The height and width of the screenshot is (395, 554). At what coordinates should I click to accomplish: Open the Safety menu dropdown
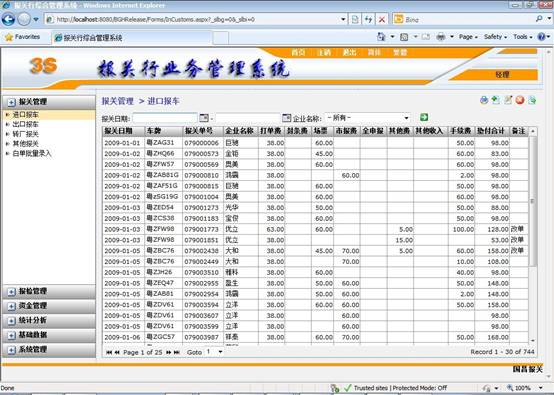coord(495,37)
